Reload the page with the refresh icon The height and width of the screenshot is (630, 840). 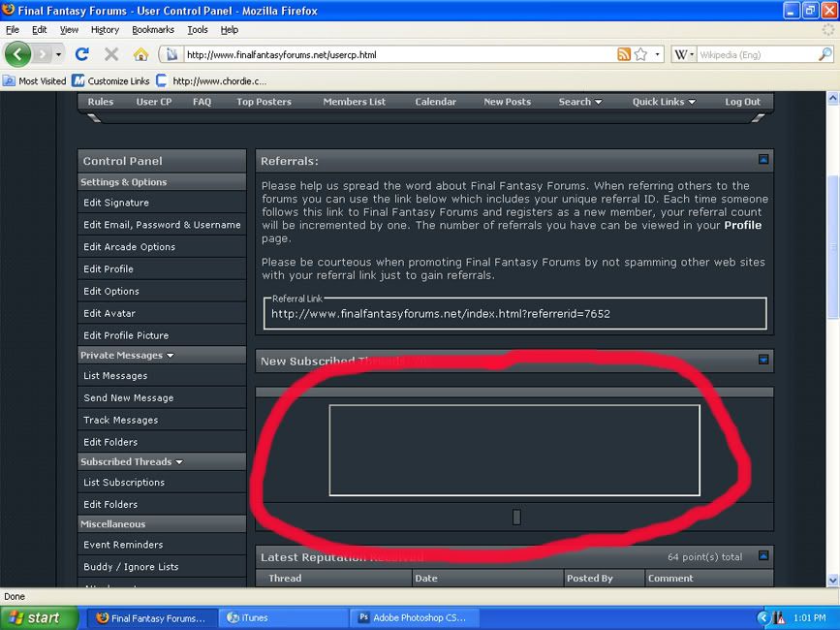(82, 54)
